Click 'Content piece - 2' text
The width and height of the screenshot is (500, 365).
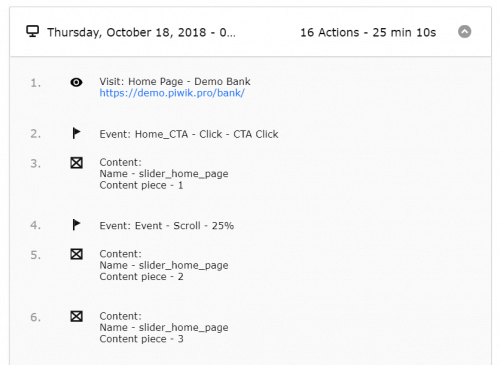(141, 277)
